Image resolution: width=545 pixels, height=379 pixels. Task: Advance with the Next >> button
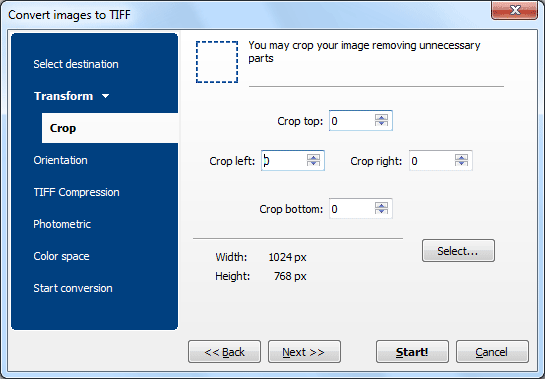coord(304,352)
